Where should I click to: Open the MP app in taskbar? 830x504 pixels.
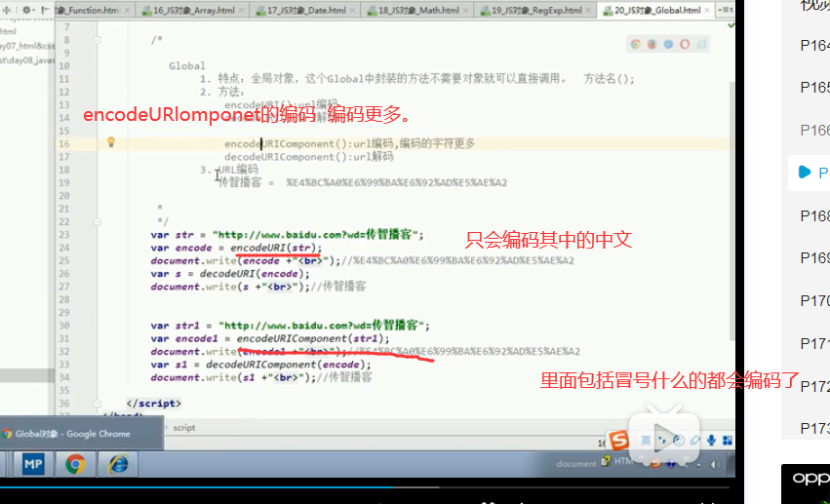click(x=33, y=464)
